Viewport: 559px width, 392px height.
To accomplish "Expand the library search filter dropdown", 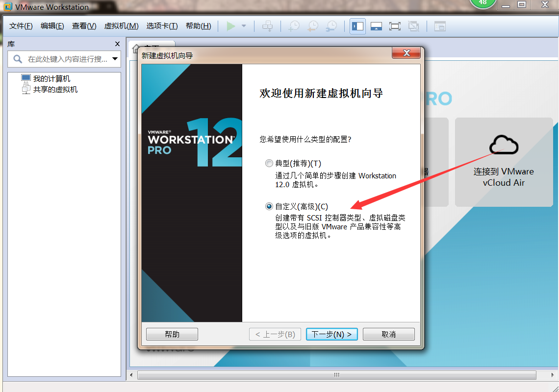I will pyautogui.click(x=115, y=59).
